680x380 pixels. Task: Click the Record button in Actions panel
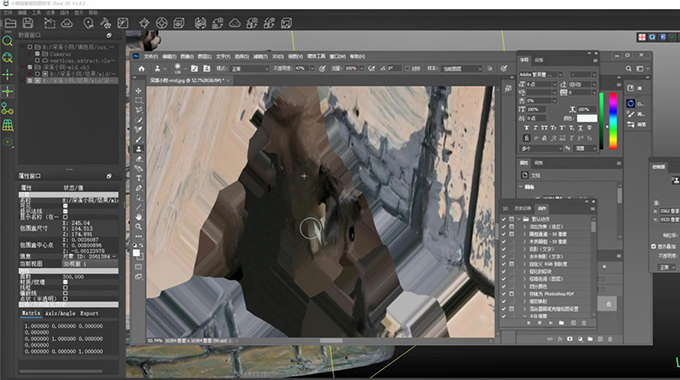click(539, 323)
